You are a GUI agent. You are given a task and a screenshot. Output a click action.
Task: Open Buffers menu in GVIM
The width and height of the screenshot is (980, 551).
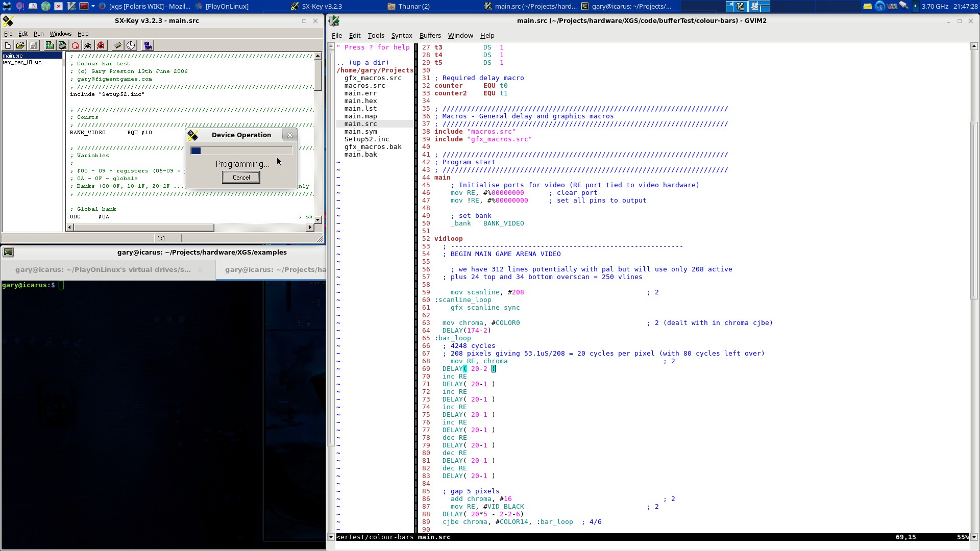coord(430,35)
